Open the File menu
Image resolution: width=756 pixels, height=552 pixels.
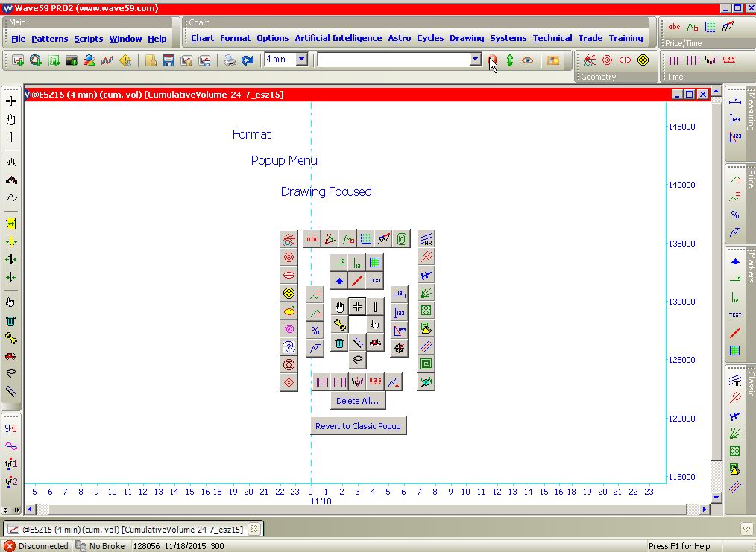pos(19,39)
